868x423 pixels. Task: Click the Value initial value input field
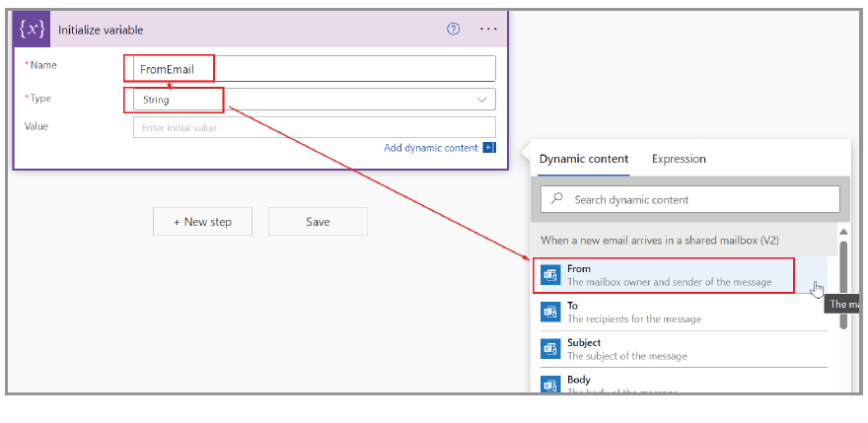coord(314,127)
